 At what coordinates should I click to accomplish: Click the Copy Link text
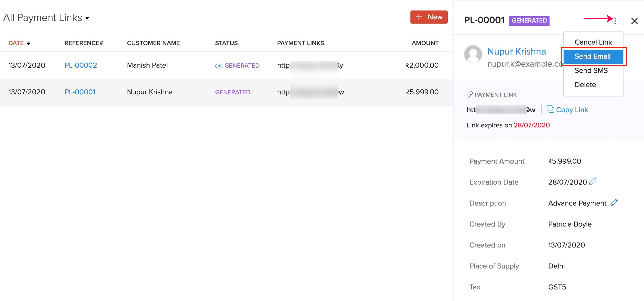tap(572, 110)
